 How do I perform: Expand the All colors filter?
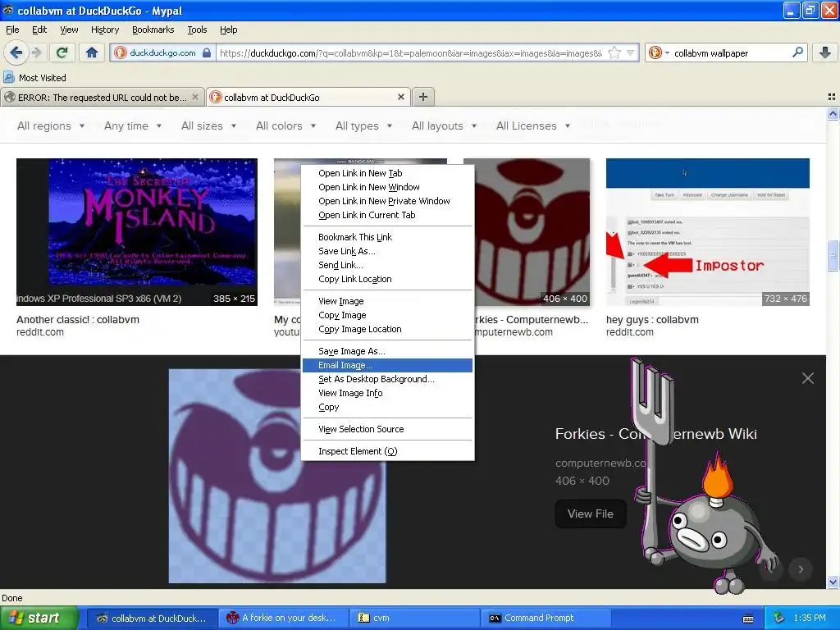click(285, 126)
